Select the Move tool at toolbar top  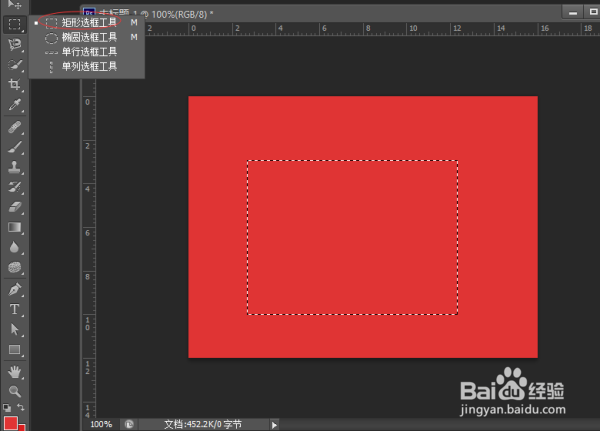pos(15,5)
